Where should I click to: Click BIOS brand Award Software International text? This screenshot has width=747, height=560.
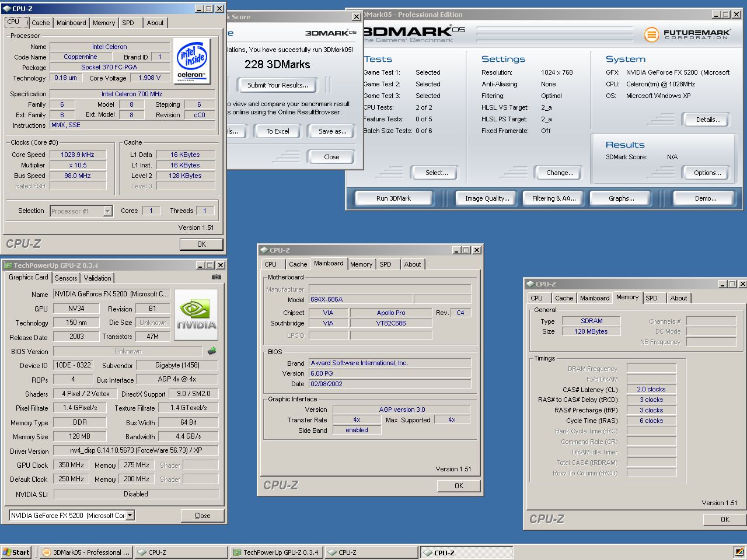pyautogui.click(x=359, y=363)
